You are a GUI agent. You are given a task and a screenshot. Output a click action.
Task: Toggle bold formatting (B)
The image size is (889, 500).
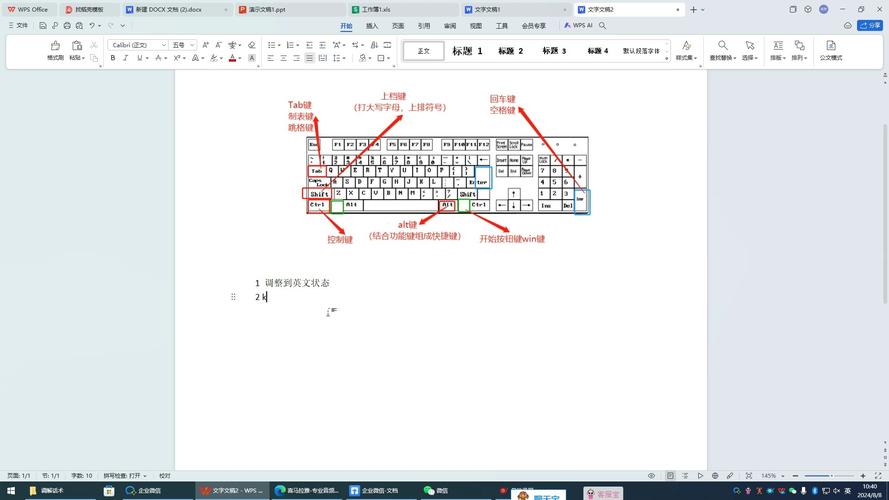[x=113, y=58]
